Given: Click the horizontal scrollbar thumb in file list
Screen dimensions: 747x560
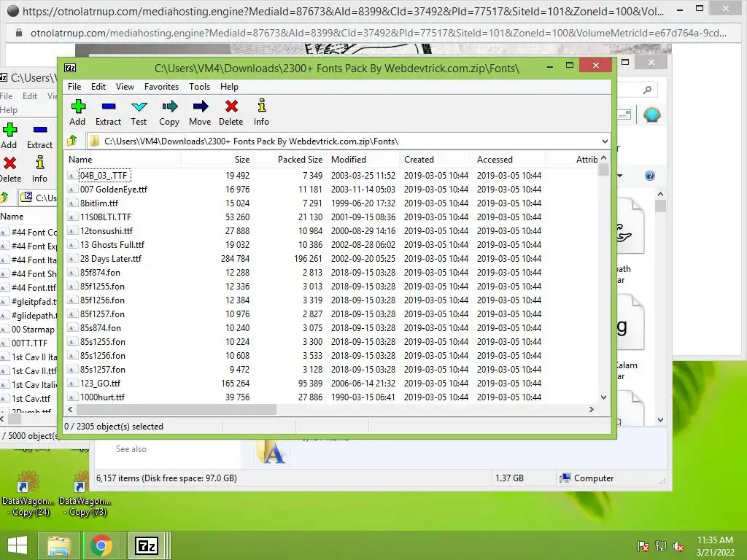Looking at the screenshot, I should [x=177, y=410].
